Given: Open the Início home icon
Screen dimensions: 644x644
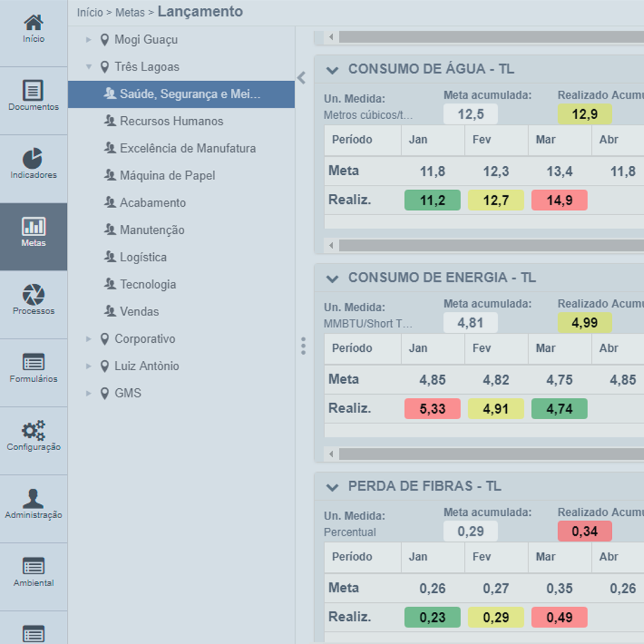Looking at the screenshot, I should tap(33, 23).
